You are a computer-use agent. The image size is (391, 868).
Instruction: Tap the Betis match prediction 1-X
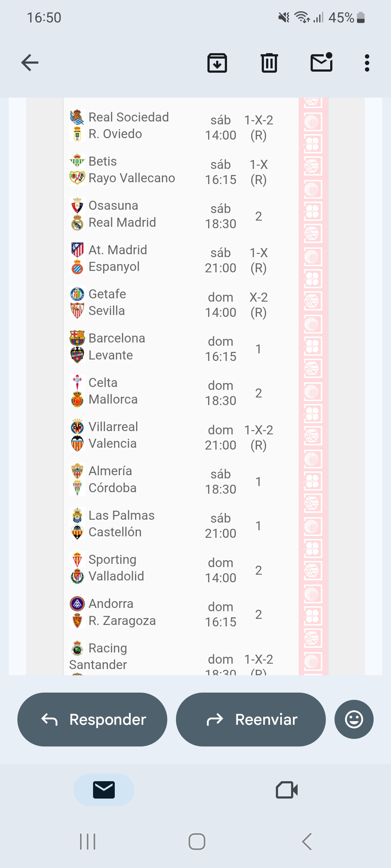click(x=258, y=172)
